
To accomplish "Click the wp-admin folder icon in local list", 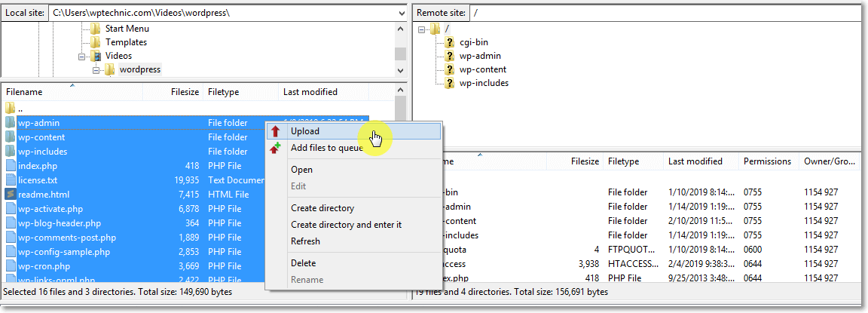I will click(11, 123).
